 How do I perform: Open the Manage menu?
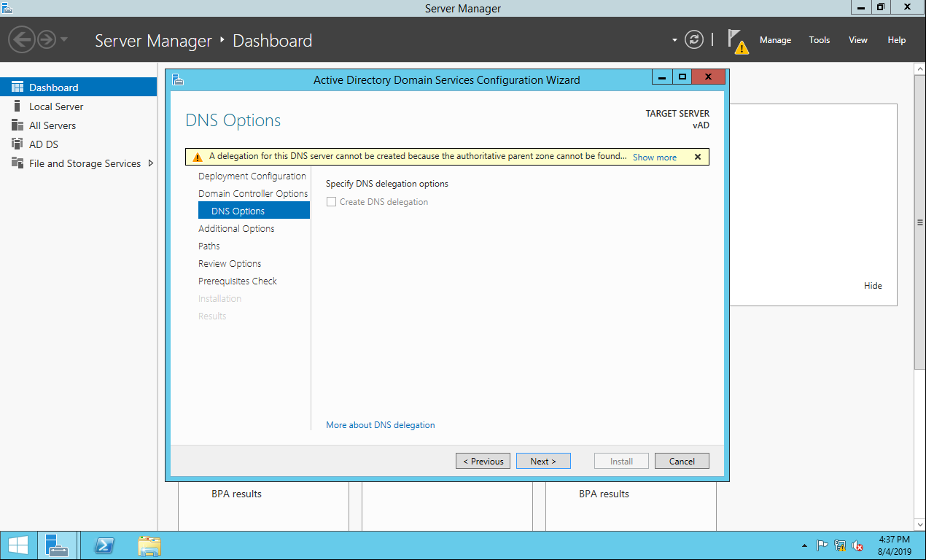point(775,40)
